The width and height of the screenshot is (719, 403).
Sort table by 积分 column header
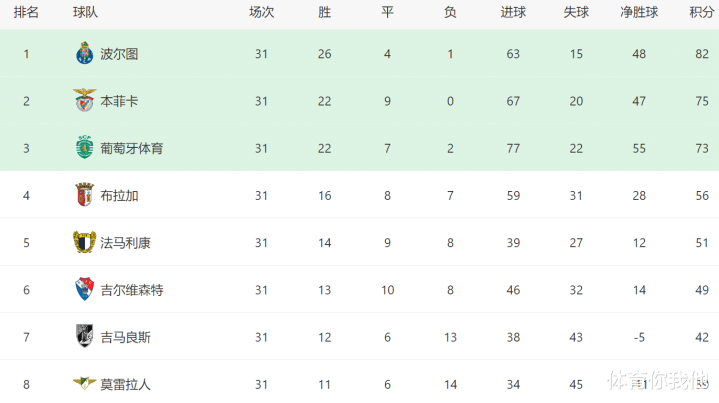pyautogui.click(x=701, y=13)
